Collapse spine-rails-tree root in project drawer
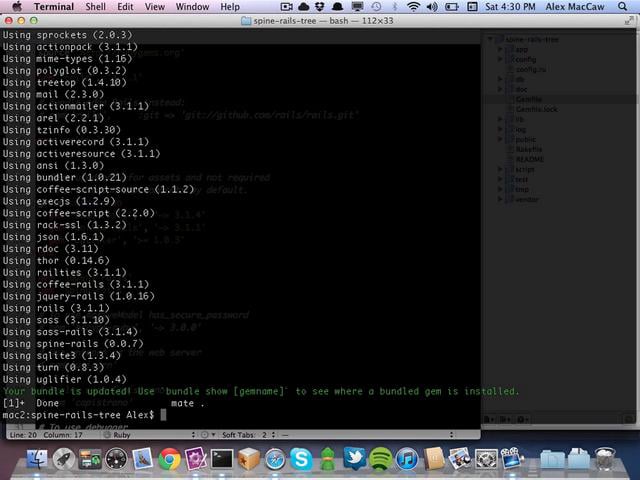 tap(490, 39)
